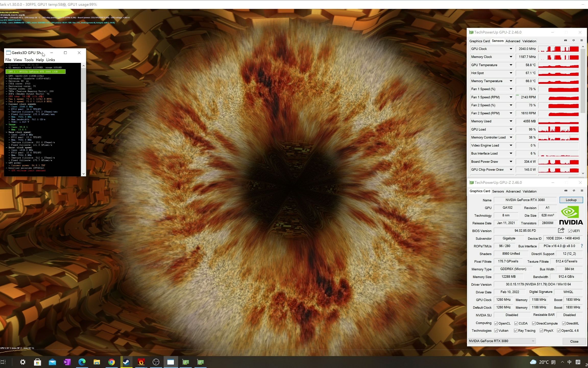Switch to the Advanced tab in the lower GPU-Z window
The width and height of the screenshot is (588, 368).
pyautogui.click(x=513, y=191)
